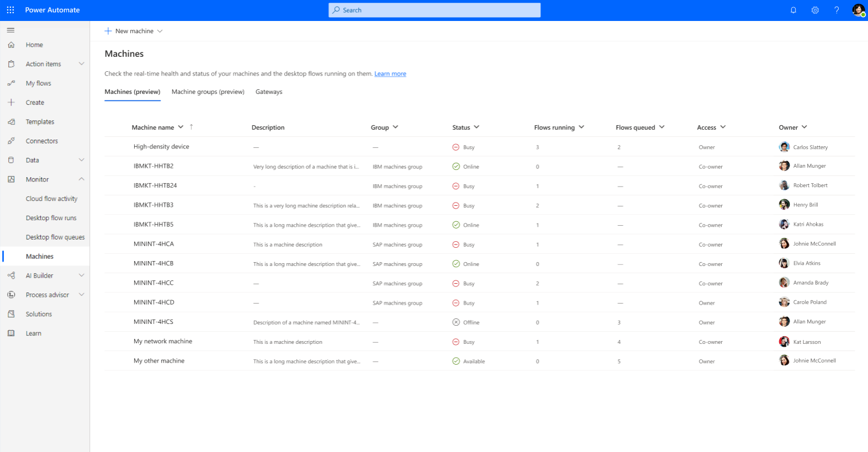Screen dimensions: 868x452
Task: Open Desktop flow queues page
Action: (55, 237)
